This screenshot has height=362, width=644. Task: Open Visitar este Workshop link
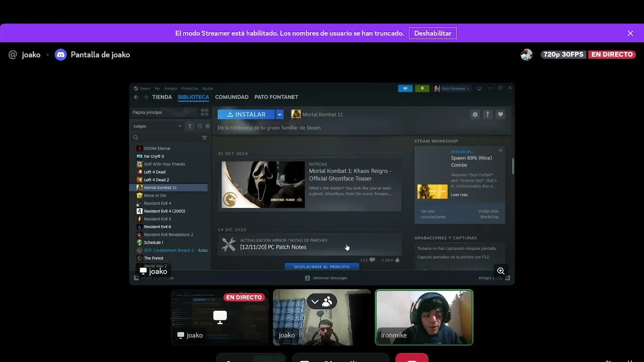488,214
